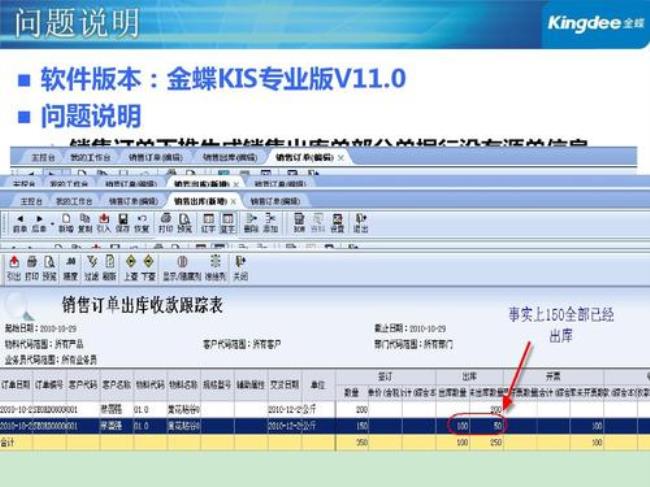Viewport: 650px width, 487px height.
Task: Click the 退出 exit icon
Action: [x=360, y=223]
